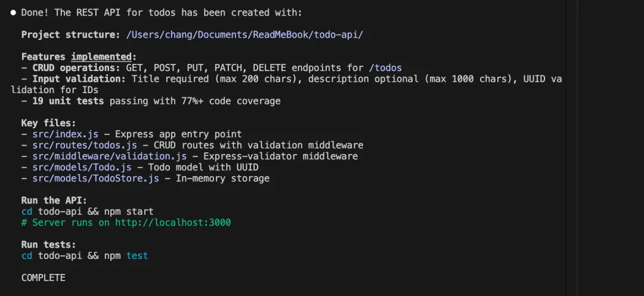Click the 19 unit tests text
Screen dimensions: 644x296
click(68, 101)
